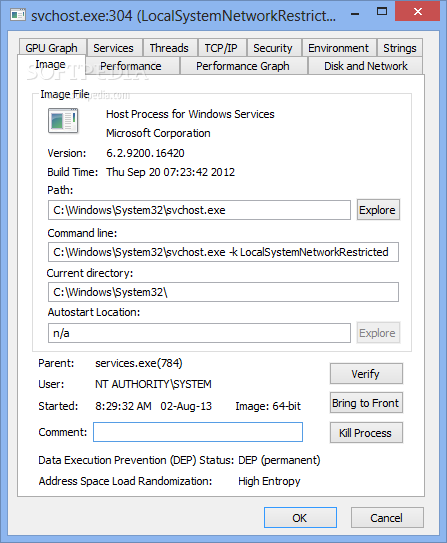The width and height of the screenshot is (447, 543).
Task: Click the user value 'NT AUTHORITY\SYSTEM'
Action: click(x=153, y=384)
